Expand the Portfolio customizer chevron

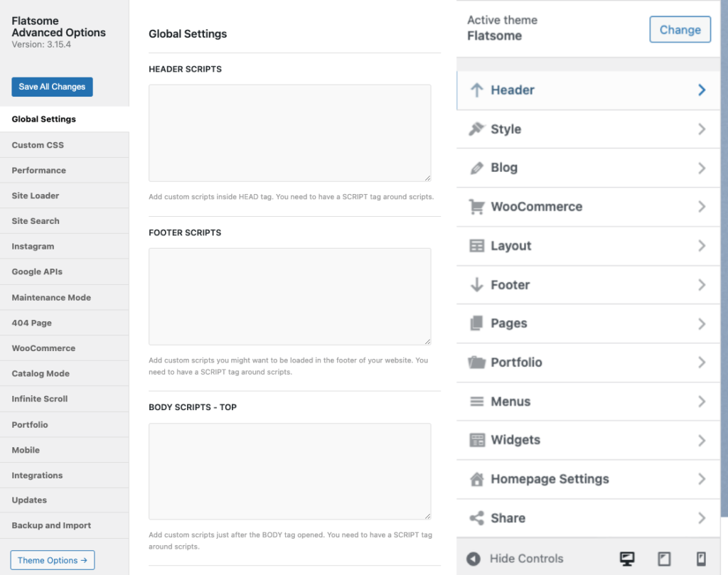click(702, 362)
